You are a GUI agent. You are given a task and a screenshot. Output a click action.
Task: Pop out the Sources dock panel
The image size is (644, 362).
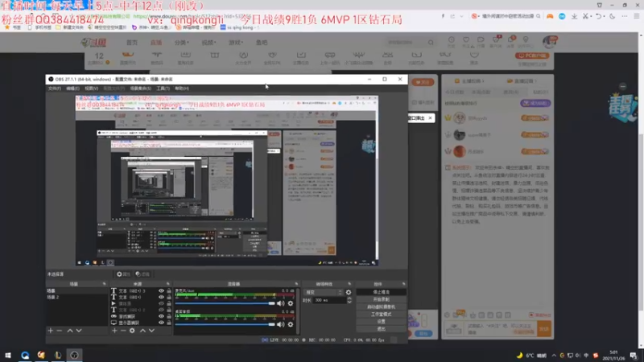coord(168,284)
